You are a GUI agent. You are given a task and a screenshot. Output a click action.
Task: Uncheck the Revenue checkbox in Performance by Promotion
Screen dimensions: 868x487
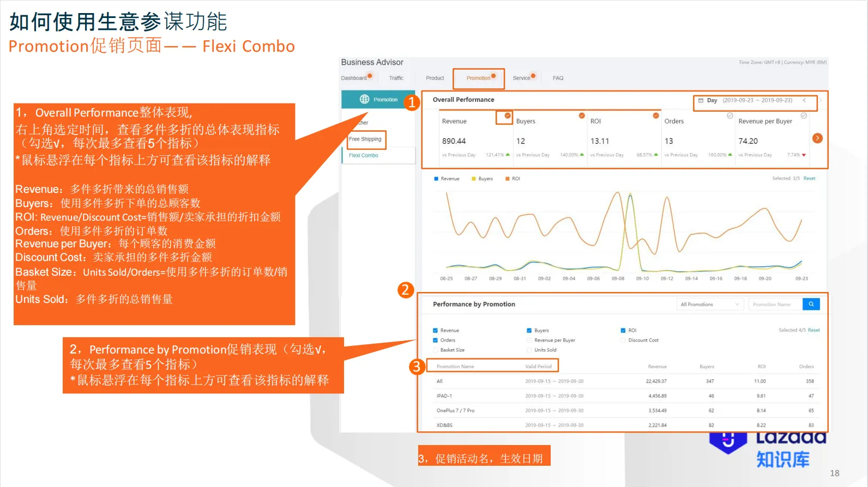(436, 331)
